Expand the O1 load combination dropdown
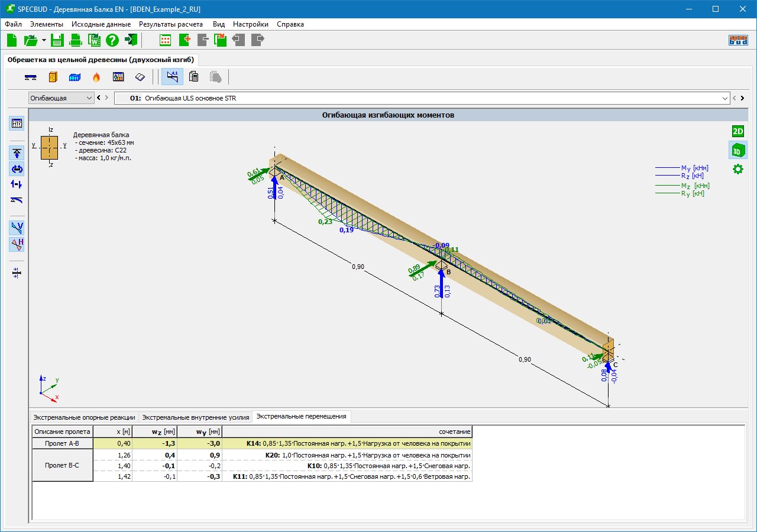The height and width of the screenshot is (532, 757). pos(725,98)
